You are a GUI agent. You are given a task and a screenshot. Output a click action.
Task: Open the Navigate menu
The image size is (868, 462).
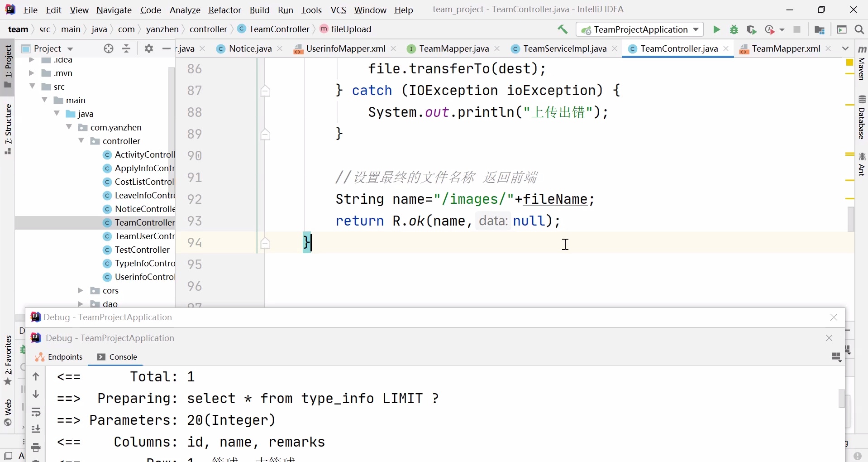(114, 10)
